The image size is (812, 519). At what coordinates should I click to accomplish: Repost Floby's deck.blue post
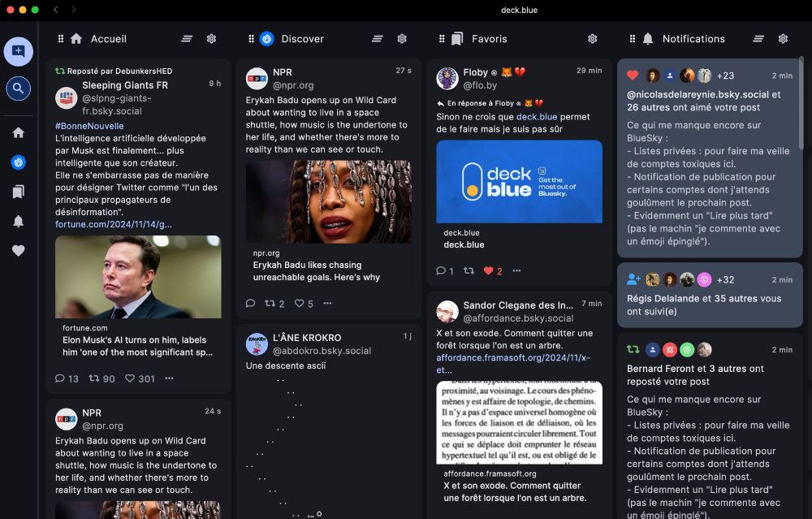pyautogui.click(x=469, y=271)
